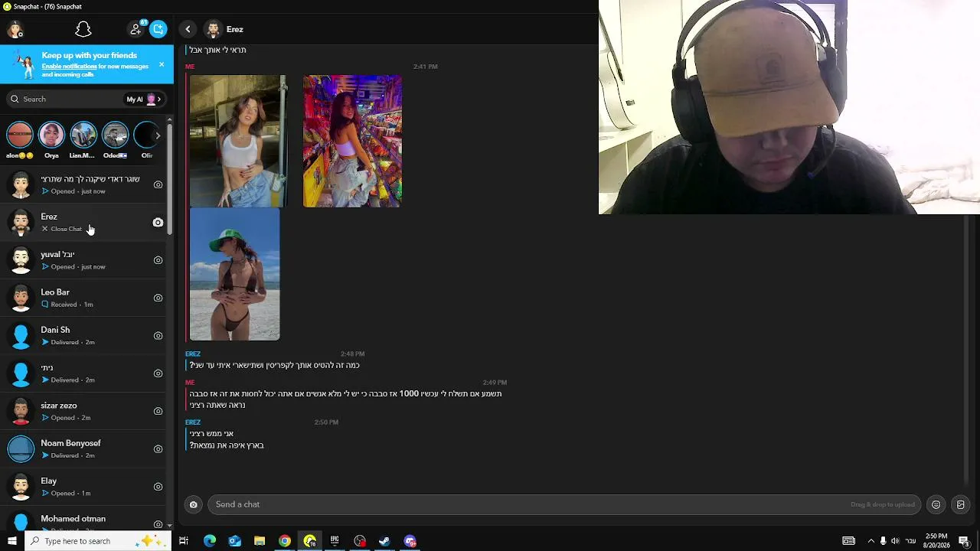Open the profile avatar in the sidebar header
The image size is (980, 551).
[x=15, y=29]
